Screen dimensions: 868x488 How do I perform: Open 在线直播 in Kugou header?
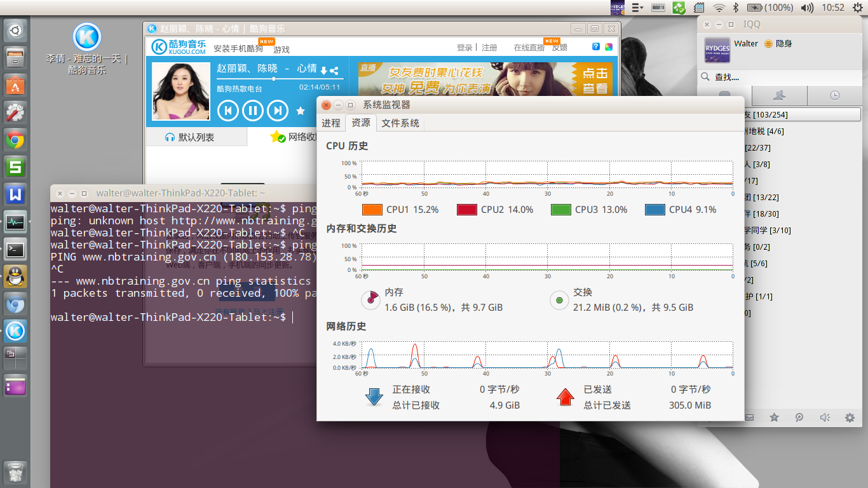click(529, 48)
